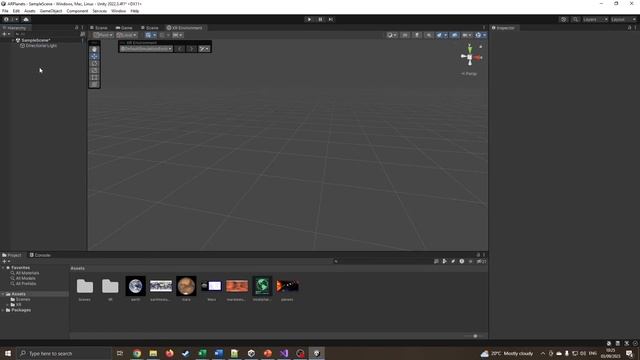Click the Pause button in the toolbar
The height and width of the screenshot is (360, 640).
click(x=320, y=19)
